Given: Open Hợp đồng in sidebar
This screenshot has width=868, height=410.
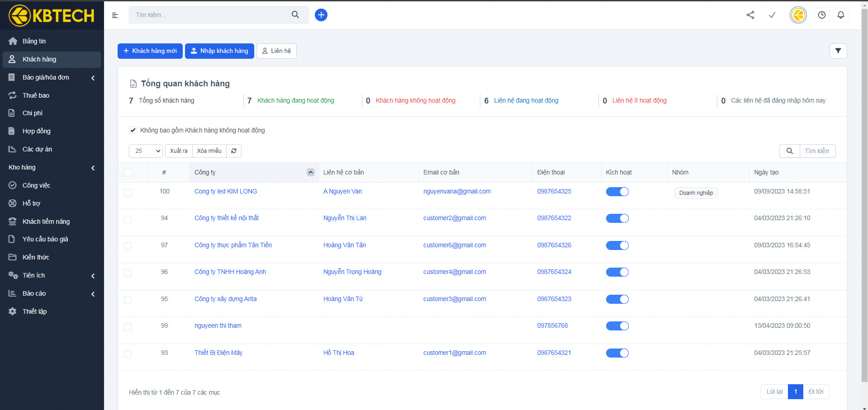Looking at the screenshot, I should click(37, 131).
